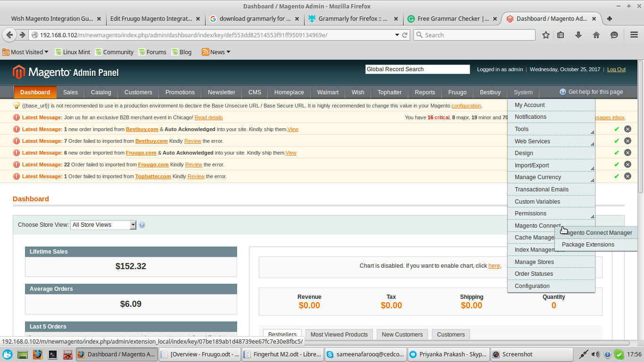The width and height of the screenshot is (644, 362).
Task: Reload page using the refresh icon
Action: (x=405, y=35)
